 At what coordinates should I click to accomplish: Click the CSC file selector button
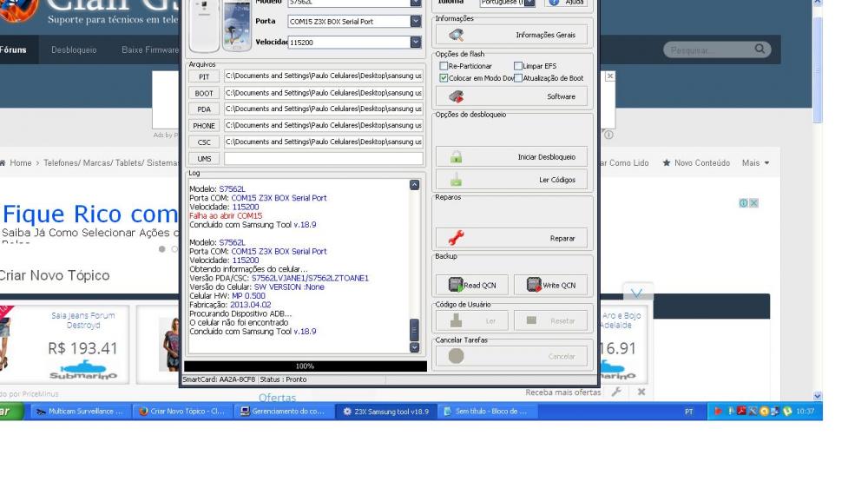point(204,142)
